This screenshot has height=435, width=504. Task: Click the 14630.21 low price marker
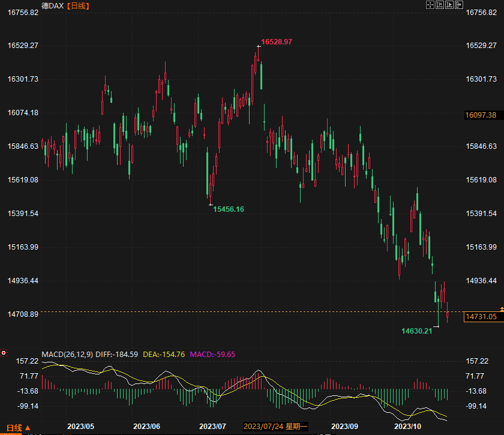click(416, 331)
